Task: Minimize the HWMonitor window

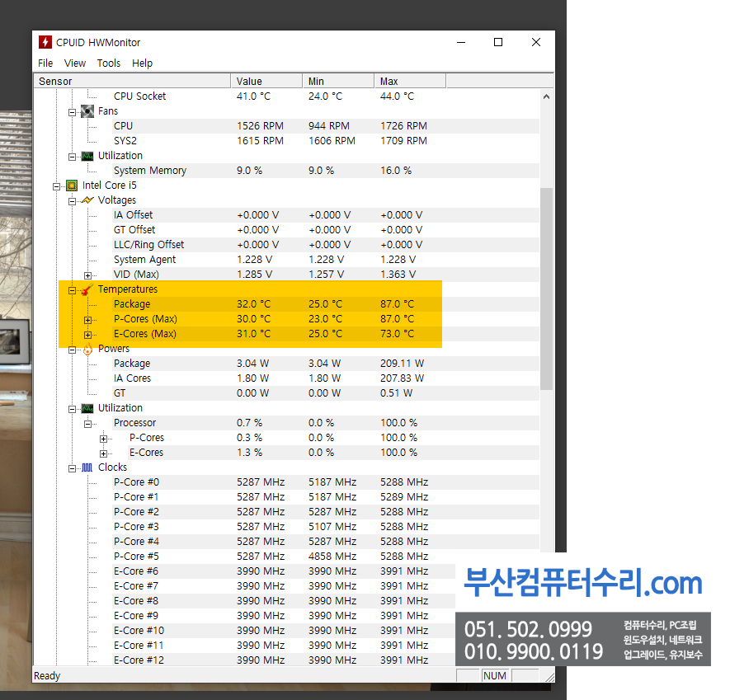Action: click(461, 42)
